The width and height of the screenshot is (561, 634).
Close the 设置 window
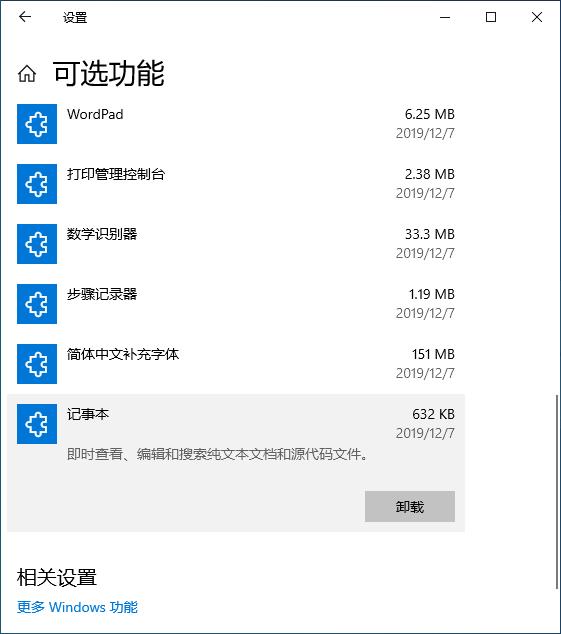[x=537, y=17]
